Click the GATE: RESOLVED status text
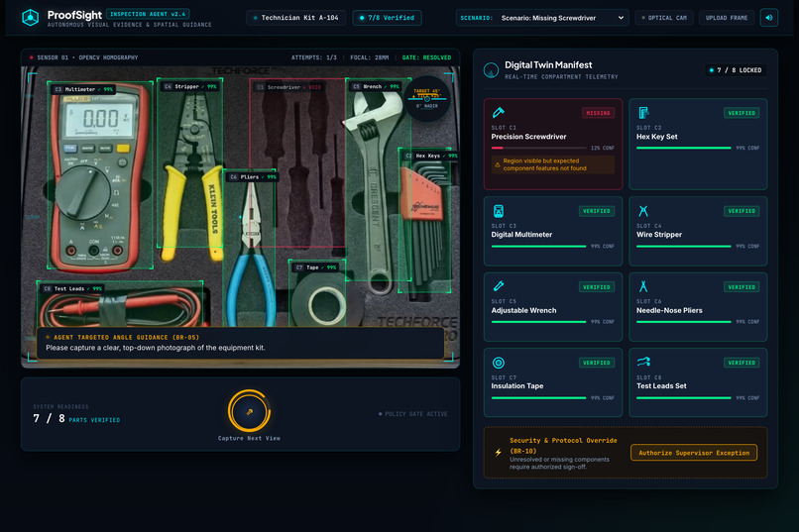 426,57
